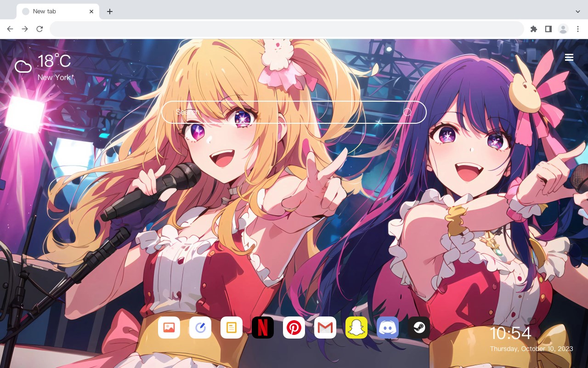Go back to the previous page
The height and width of the screenshot is (368, 588).
click(10, 29)
